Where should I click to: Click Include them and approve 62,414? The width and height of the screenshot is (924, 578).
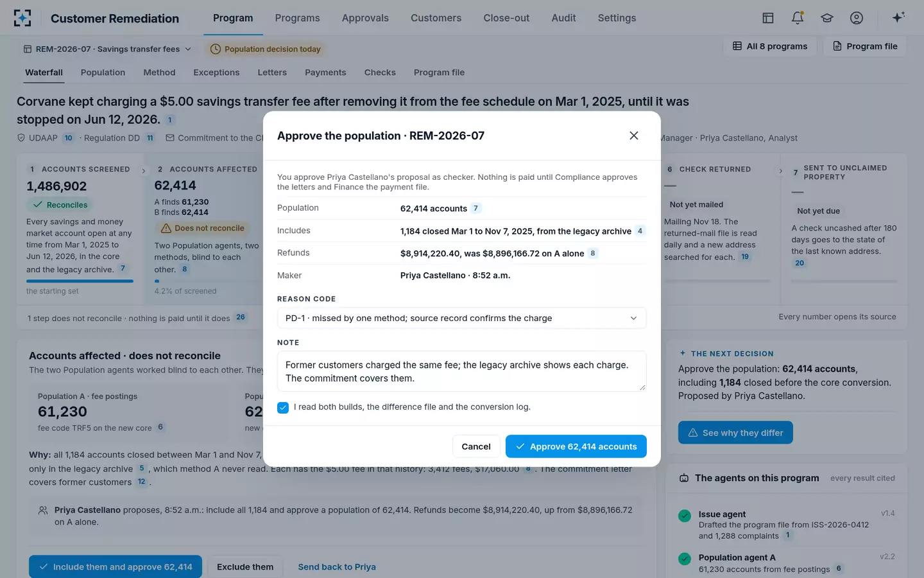click(116, 567)
